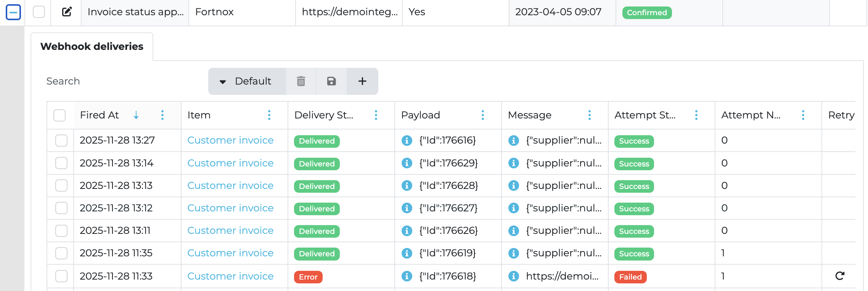This screenshot has height=291, width=868.
Task: Open Customer invoice link in the Error row
Action: (x=230, y=276)
